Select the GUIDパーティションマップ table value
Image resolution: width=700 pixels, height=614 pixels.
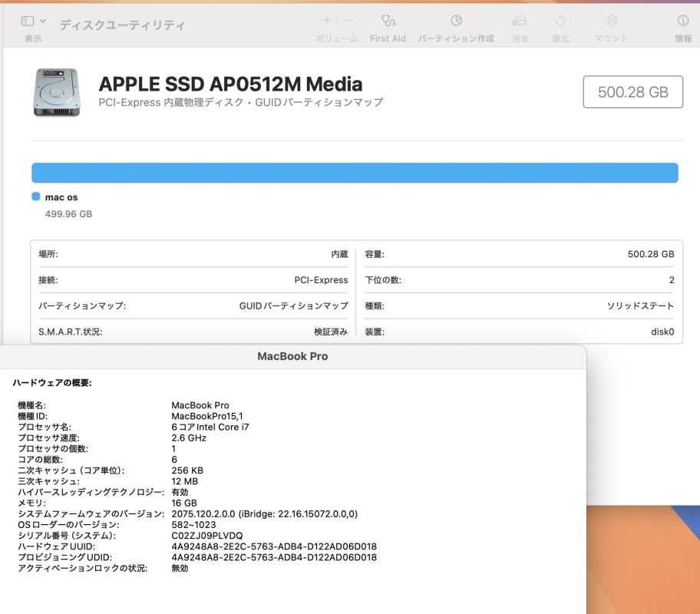coord(293,306)
